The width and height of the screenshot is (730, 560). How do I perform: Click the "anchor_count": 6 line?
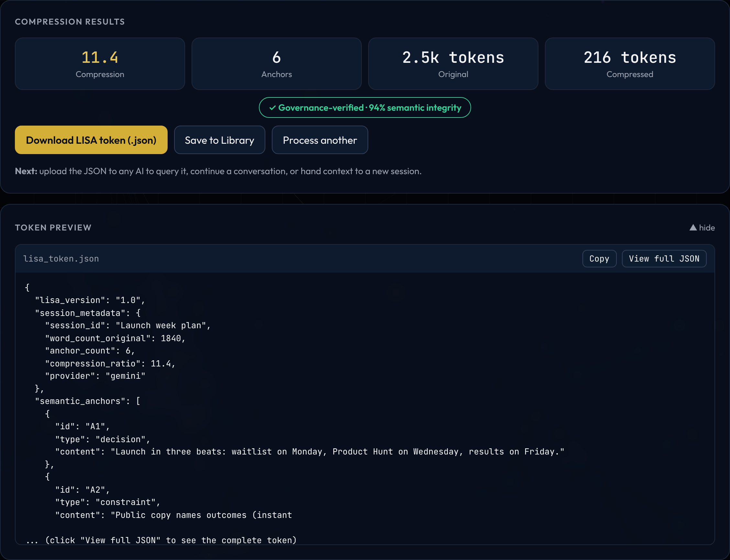[x=90, y=351]
